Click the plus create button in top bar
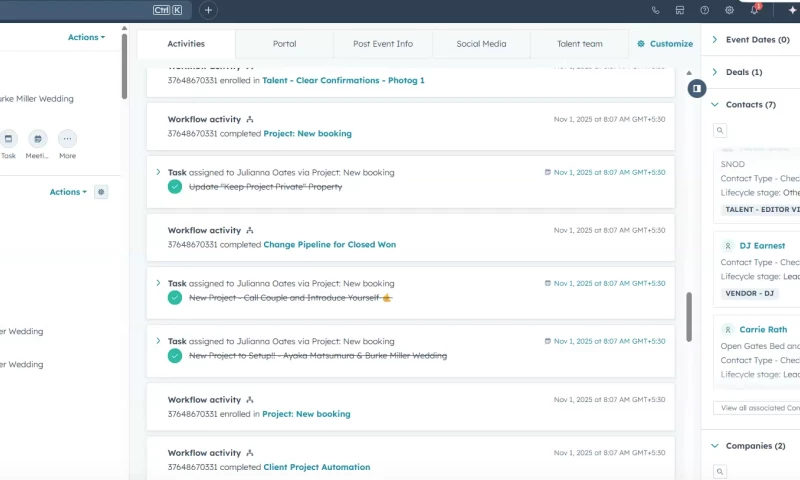This screenshot has width=800, height=480. pos(208,10)
